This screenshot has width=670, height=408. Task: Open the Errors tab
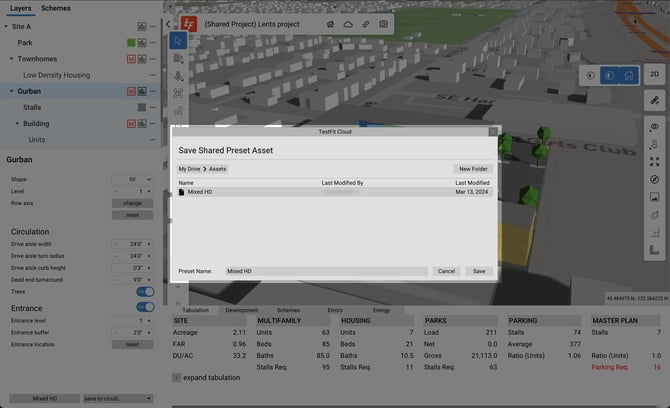tap(335, 310)
